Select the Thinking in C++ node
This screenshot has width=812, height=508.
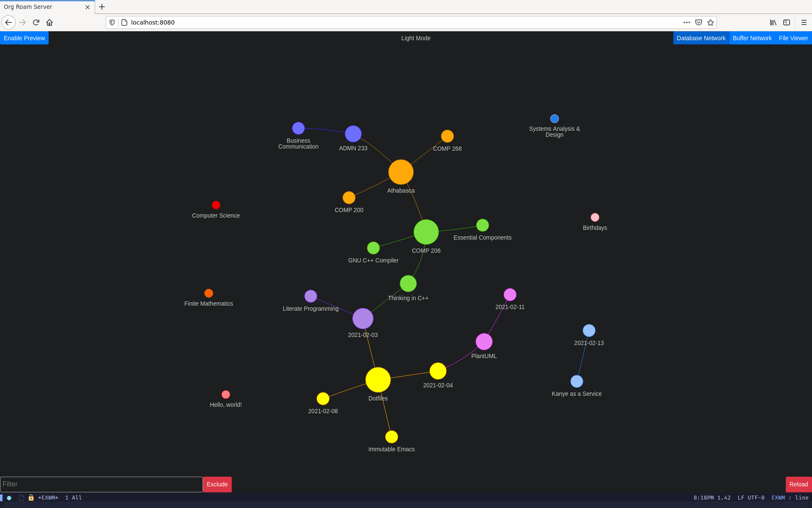(x=408, y=284)
